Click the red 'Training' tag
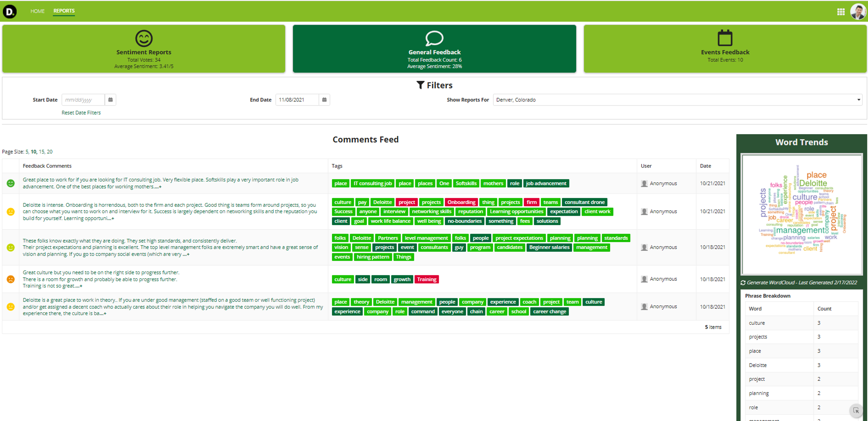 [427, 279]
